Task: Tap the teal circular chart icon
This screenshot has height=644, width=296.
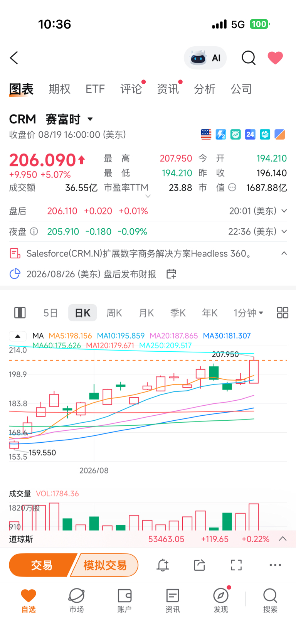Action: point(235,134)
